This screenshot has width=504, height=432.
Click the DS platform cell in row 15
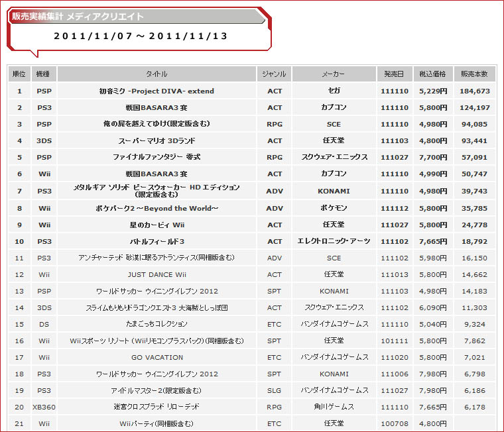click(x=44, y=325)
